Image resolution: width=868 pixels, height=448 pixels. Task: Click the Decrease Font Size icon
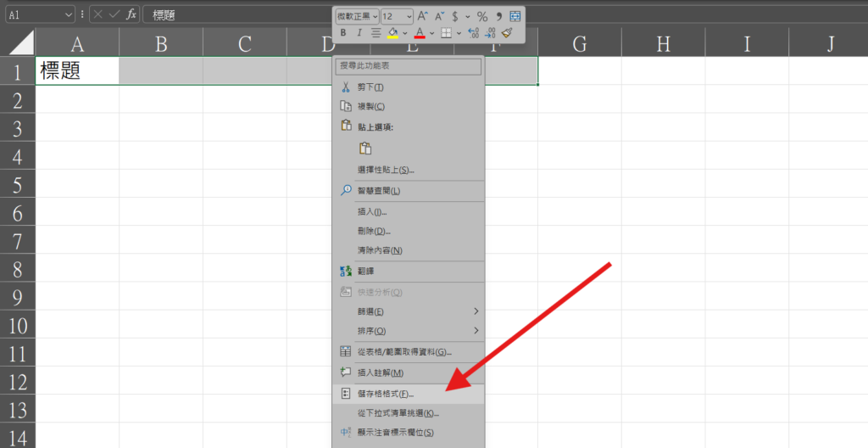coord(439,16)
